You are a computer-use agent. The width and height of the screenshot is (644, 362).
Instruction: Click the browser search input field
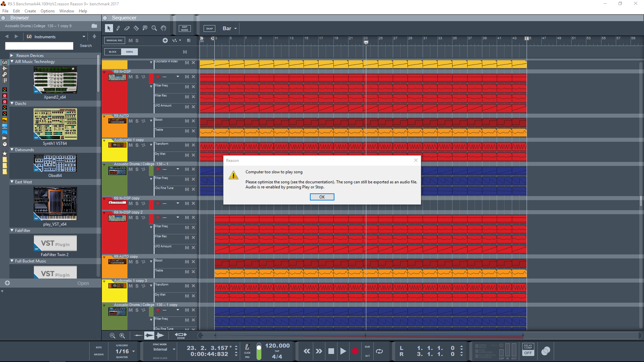(39, 46)
